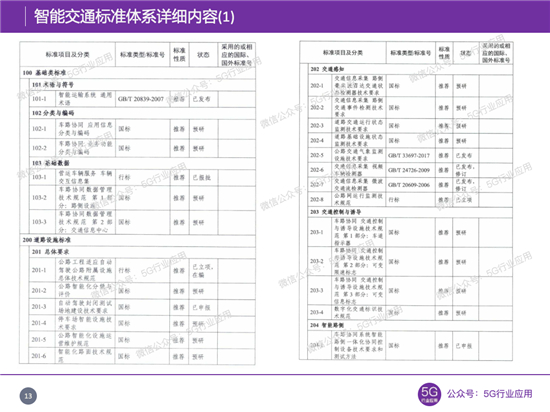550x412 pixels.
Task: Click row number 103-3
Action: (39, 222)
